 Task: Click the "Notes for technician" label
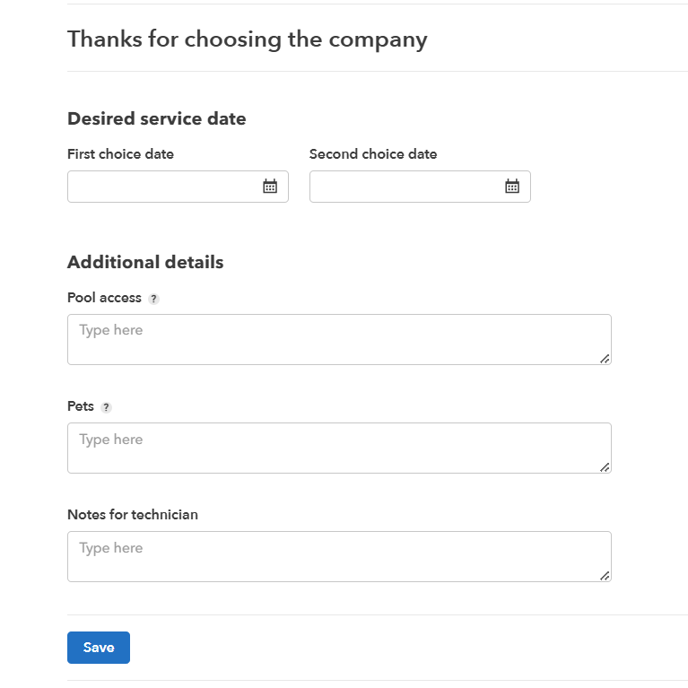132,515
